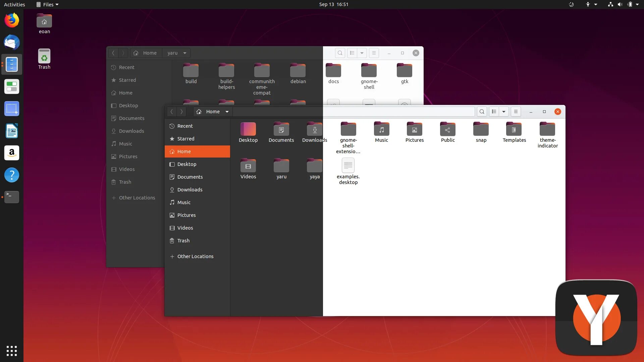Image resolution: width=644 pixels, height=362 pixels.
Task: Select Starred in the front window sidebar
Action: click(185, 139)
